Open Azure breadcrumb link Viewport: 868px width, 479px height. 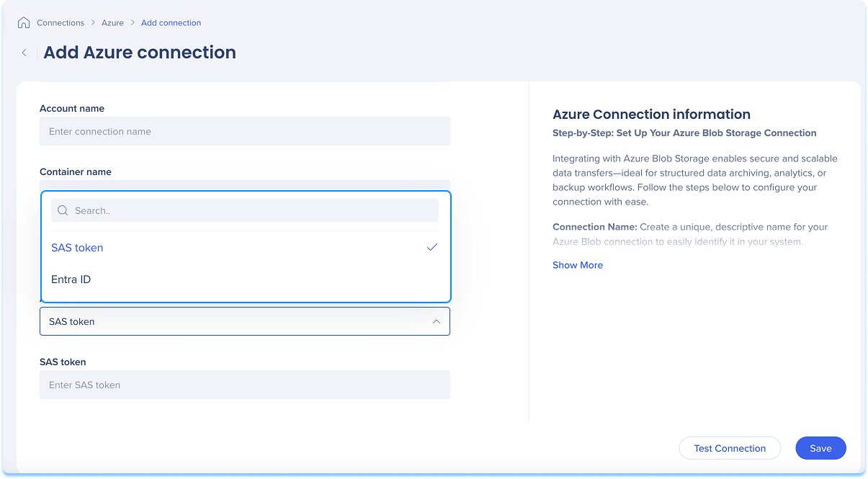[112, 23]
